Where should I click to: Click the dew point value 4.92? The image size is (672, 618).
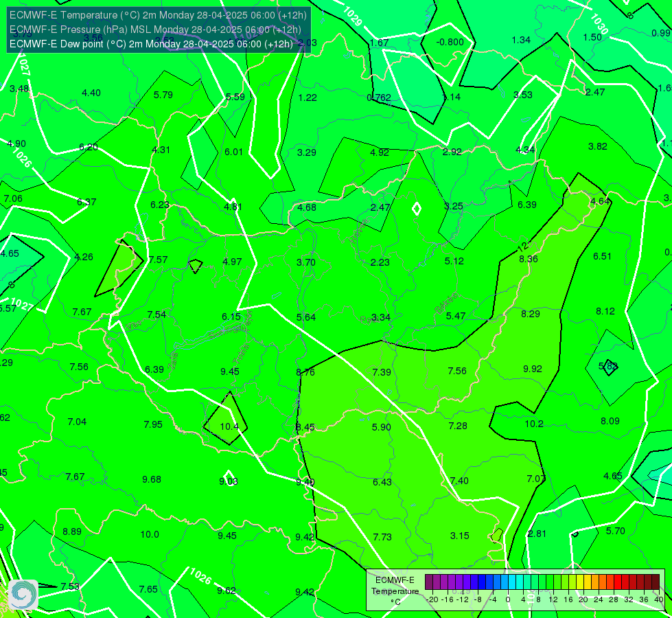[380, 152]
